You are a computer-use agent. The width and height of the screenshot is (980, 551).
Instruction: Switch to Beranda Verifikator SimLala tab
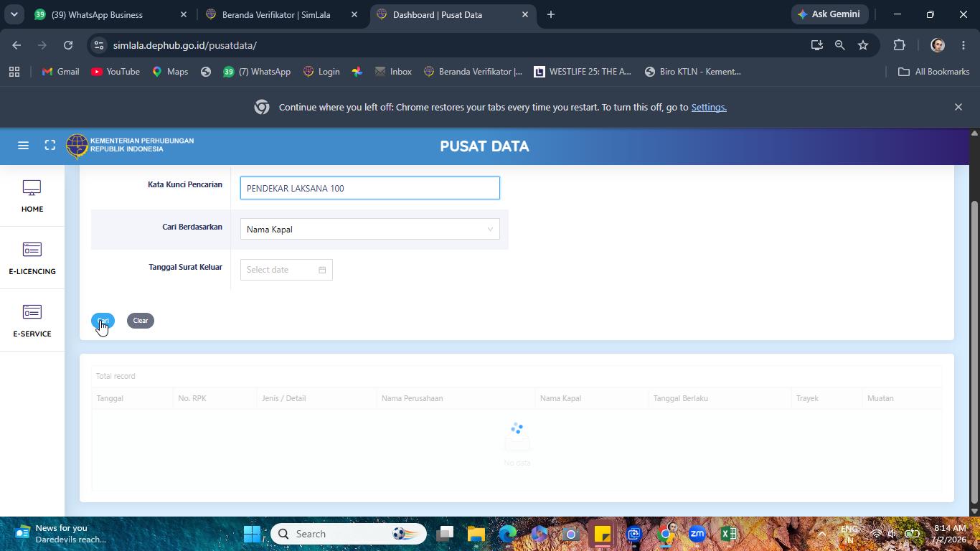point(282,14)
